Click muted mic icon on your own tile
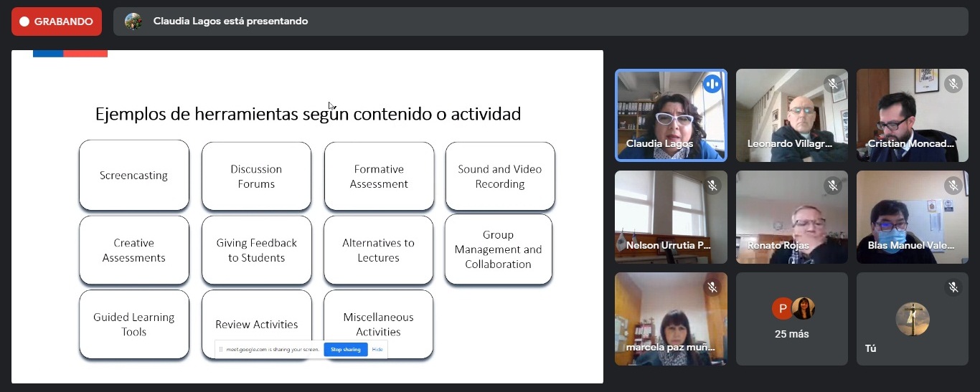 (953, 287)
